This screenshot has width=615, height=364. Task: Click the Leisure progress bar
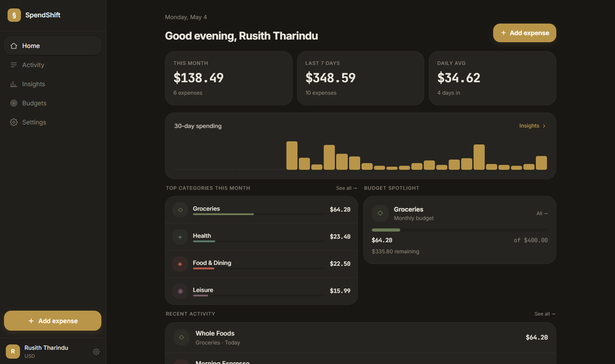click(259, 296)
